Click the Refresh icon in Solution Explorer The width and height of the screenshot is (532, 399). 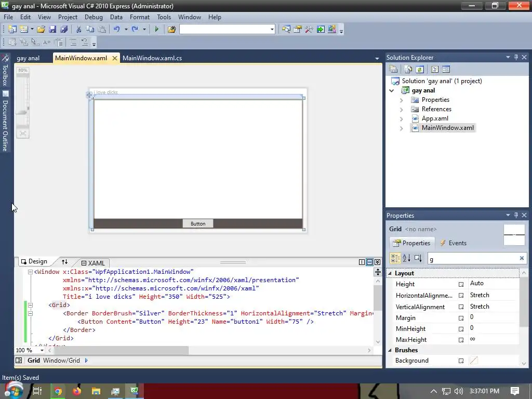point(420,69)
